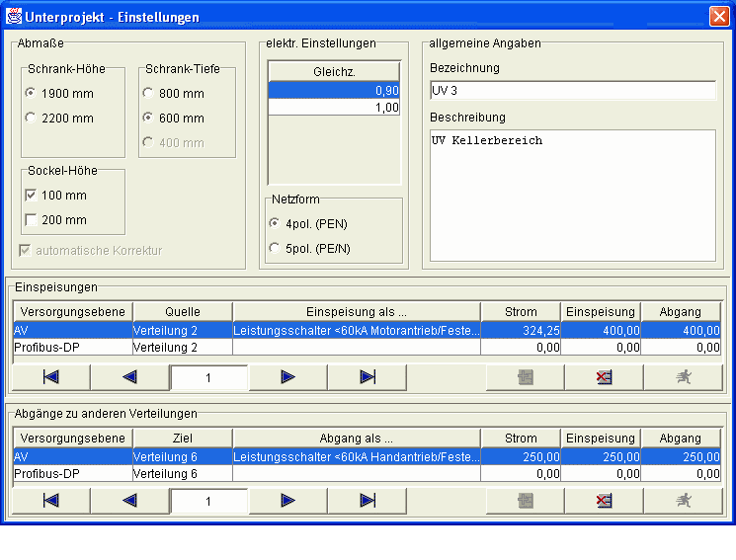The width and height of the screenshot is (736, 560).
Task: Select 2200 mm Schrank-Höhe option
Action: (x=31, y=119)
